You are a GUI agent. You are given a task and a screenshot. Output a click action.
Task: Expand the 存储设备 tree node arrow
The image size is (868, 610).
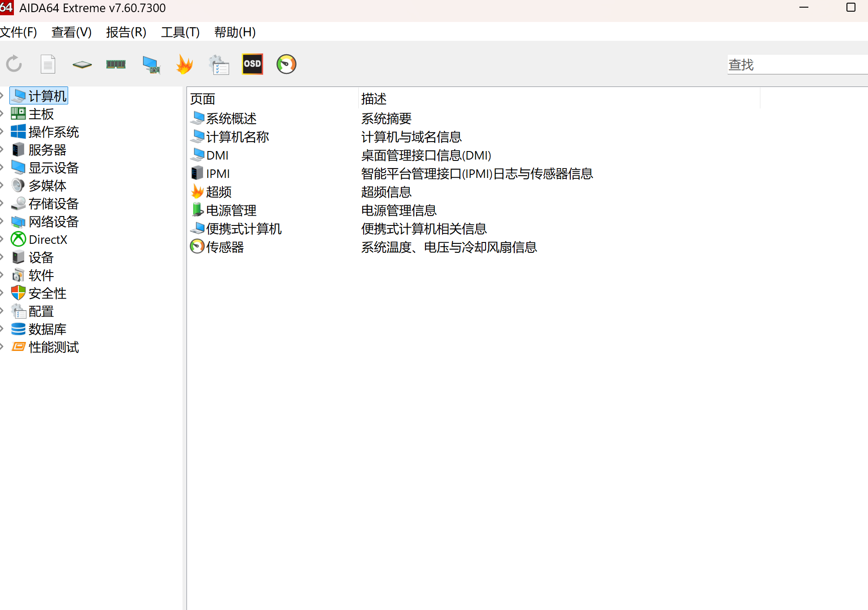coord(2,203)
